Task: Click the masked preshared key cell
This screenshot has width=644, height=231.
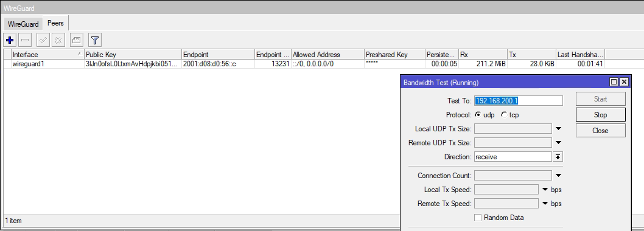Action: tap(394, 64)
